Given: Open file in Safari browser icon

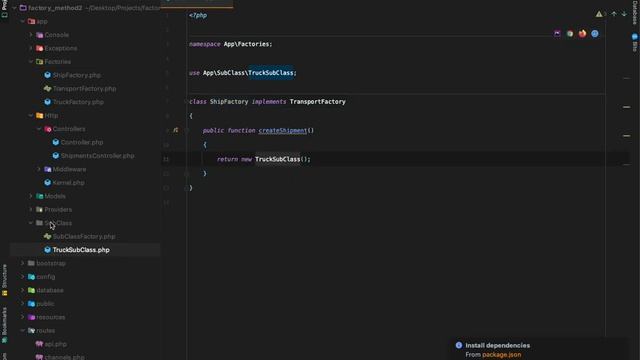Looking at the screenshot, I should pyautogui.click(x=595, y=34).
